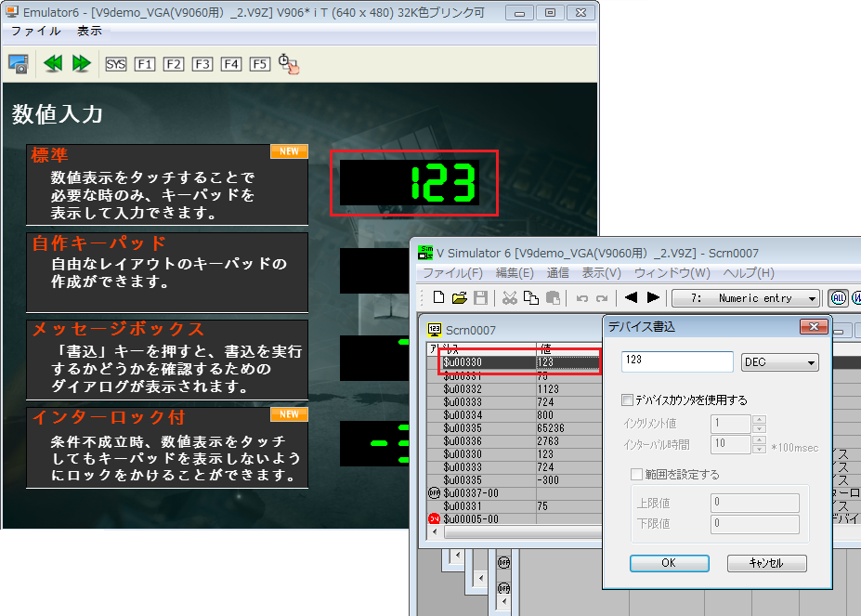Enable the デバイスカウンタを使用する checkbox

point(627,400)
